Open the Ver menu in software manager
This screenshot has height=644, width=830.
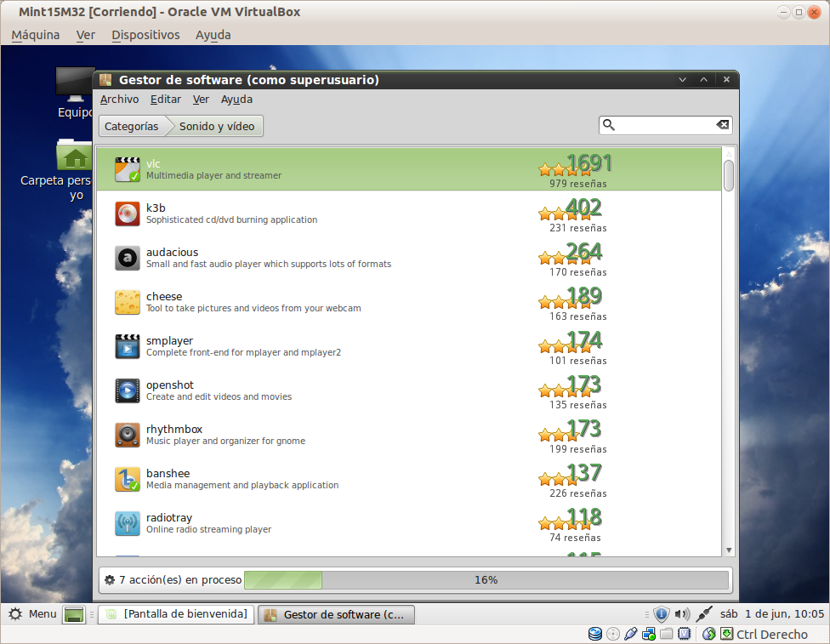click(x=201, y=100)
